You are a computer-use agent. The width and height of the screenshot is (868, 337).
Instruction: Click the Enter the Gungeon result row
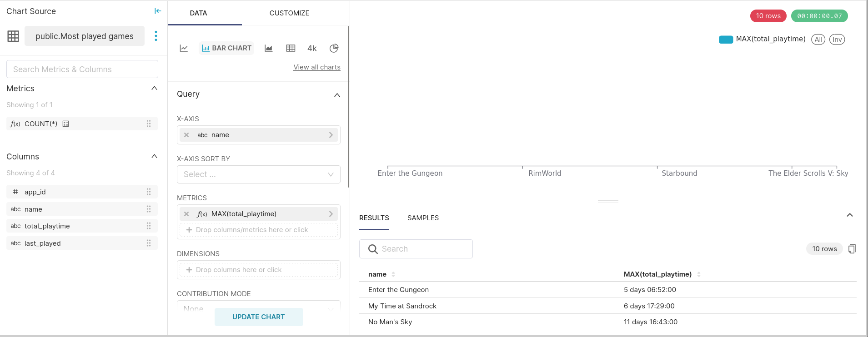coord(608,290)
